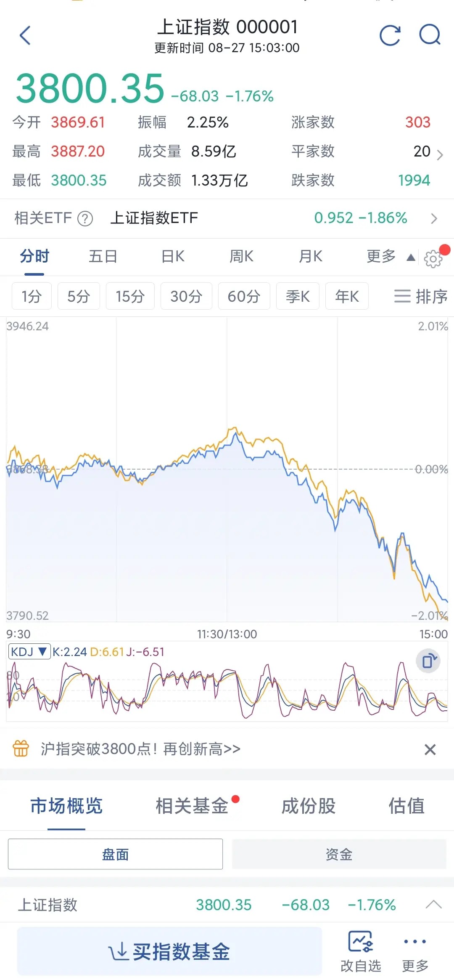Dismiss the promotion banner with X
Screen dimensions: 454x980
tap(430, 749)
